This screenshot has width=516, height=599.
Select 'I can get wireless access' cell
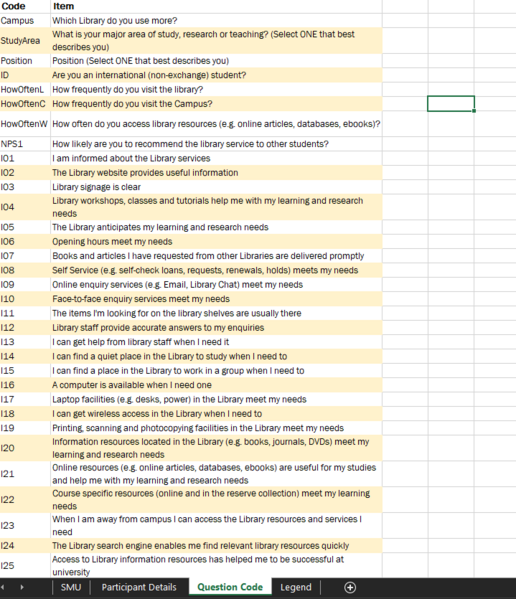[x=216, y=413]
